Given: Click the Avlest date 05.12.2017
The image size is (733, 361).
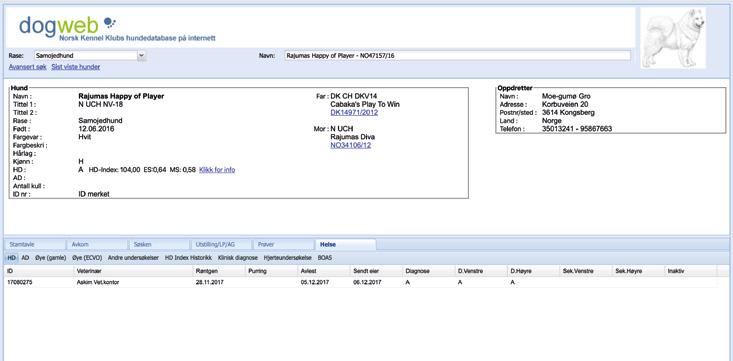Looking at the screenshot, I should pos(315,282).
